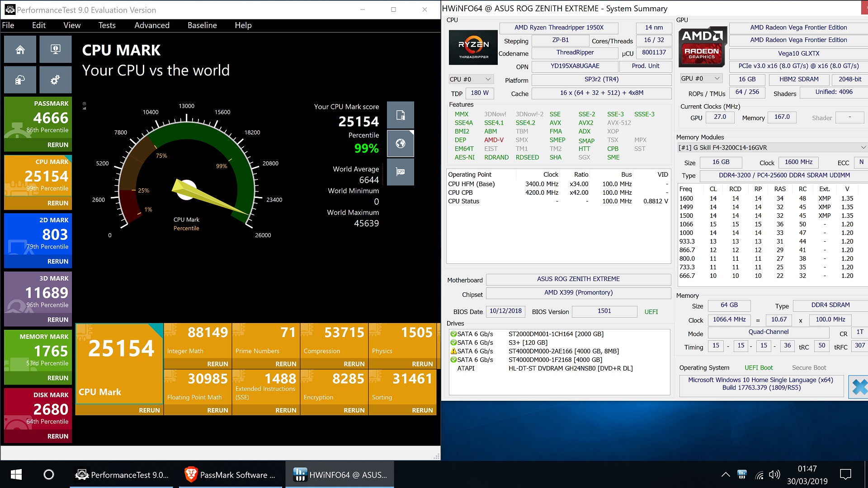Expand the GPU #0 selector dropdown
Image resolution: width=868 pixels, height=488 pixels.
[x=701, y=79]
